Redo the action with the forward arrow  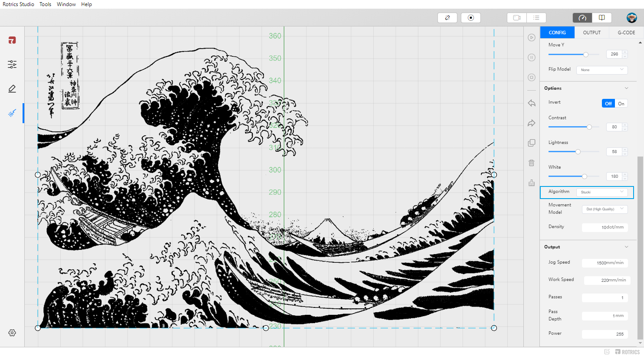coord(532,123)
